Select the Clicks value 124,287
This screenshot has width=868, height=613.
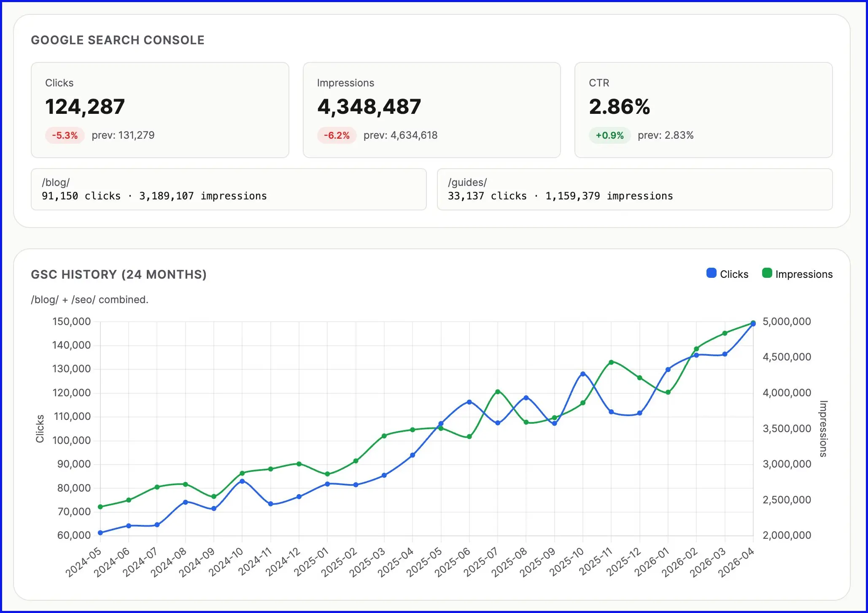coord(85,107)
